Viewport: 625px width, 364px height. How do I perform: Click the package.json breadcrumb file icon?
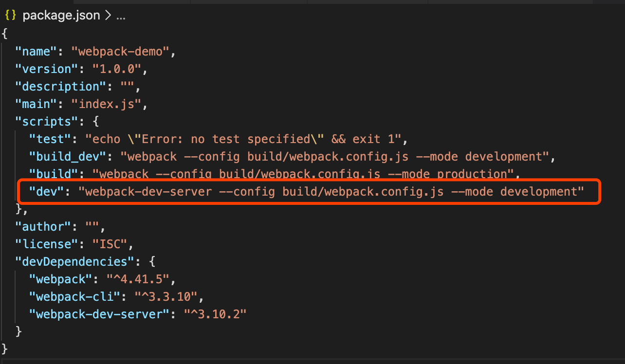point(11,16)
